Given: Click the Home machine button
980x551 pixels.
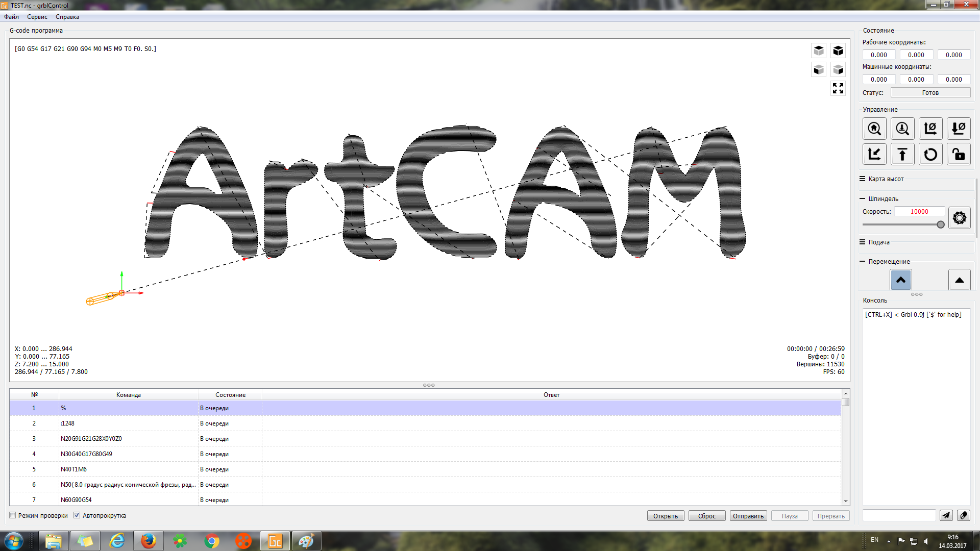Looking at the screenshot, I should click(874, 129).
